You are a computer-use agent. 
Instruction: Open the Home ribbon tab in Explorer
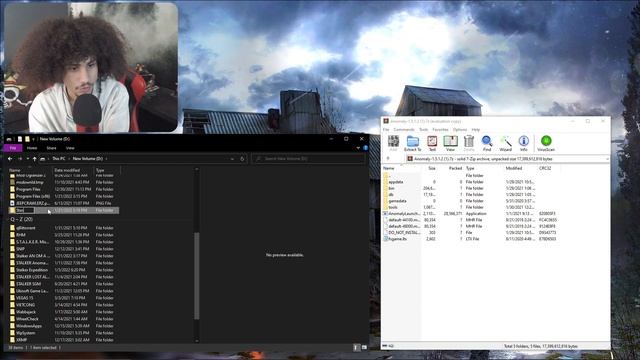click(32, 148)
